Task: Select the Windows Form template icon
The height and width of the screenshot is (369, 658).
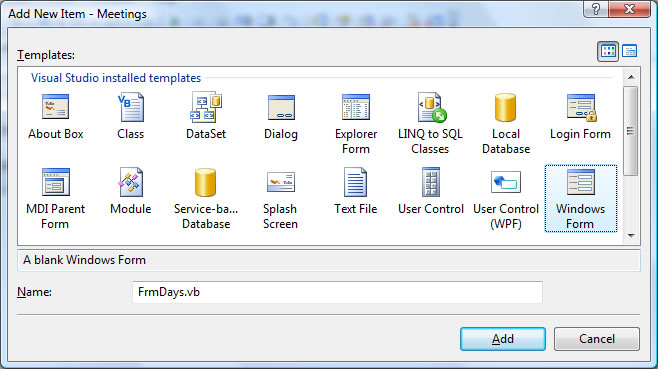Action: click(x=581, y=182)
